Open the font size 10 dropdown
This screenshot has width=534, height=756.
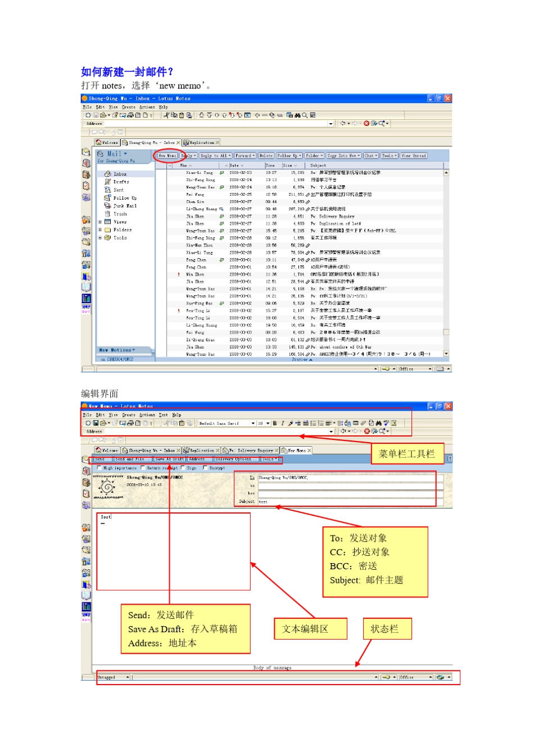268,424
